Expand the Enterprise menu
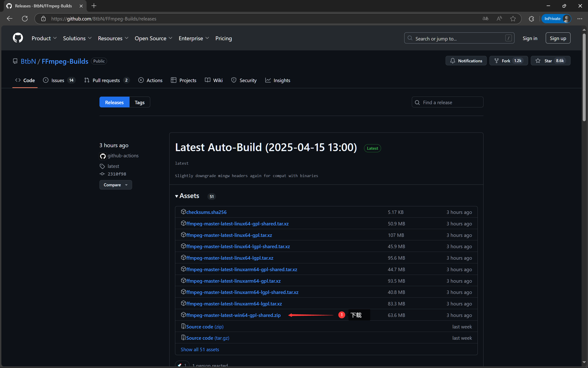This screenshot has height=368, width=588. [x=194, y=38]
